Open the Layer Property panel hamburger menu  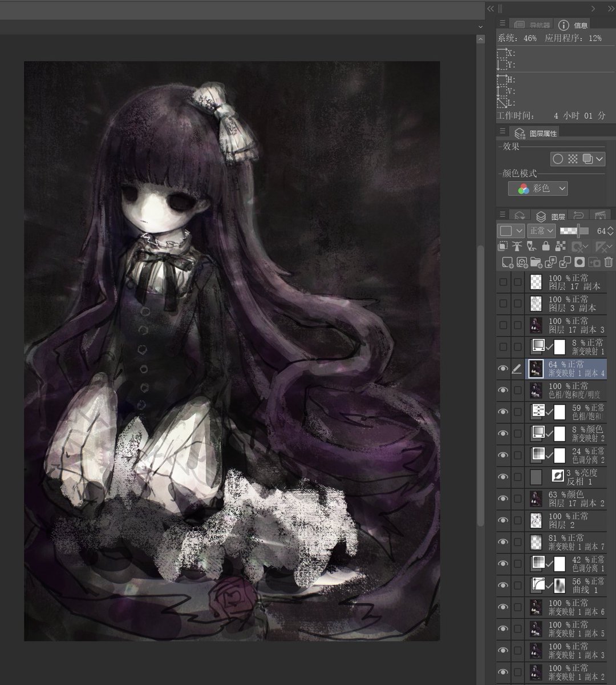tap(502, 131)
